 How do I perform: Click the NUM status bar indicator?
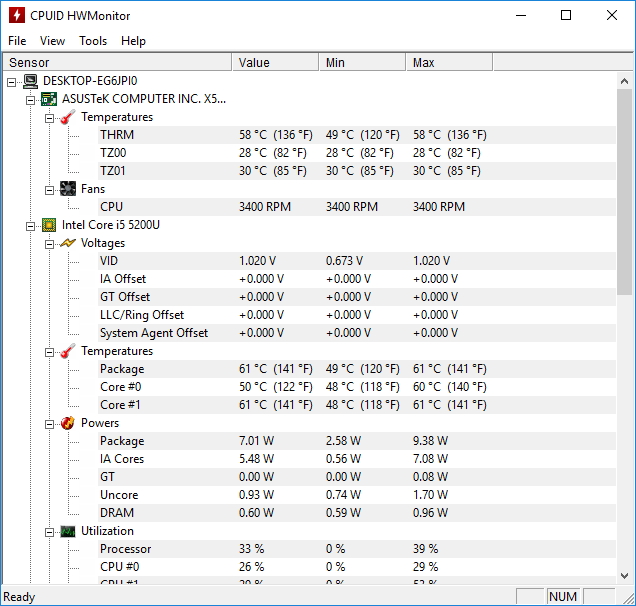coord(563,596)
